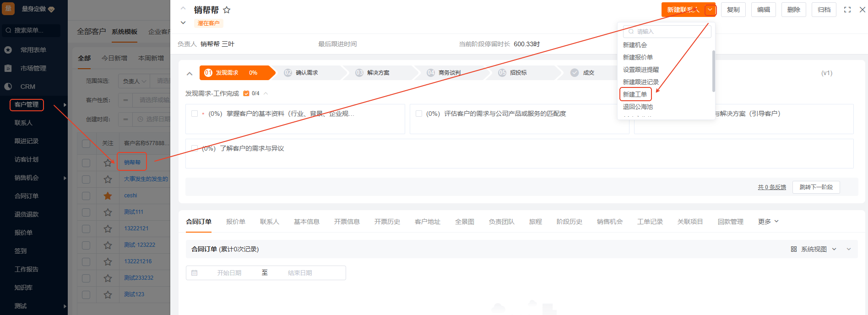Close the customer detail panel

[x=863, y=10]
